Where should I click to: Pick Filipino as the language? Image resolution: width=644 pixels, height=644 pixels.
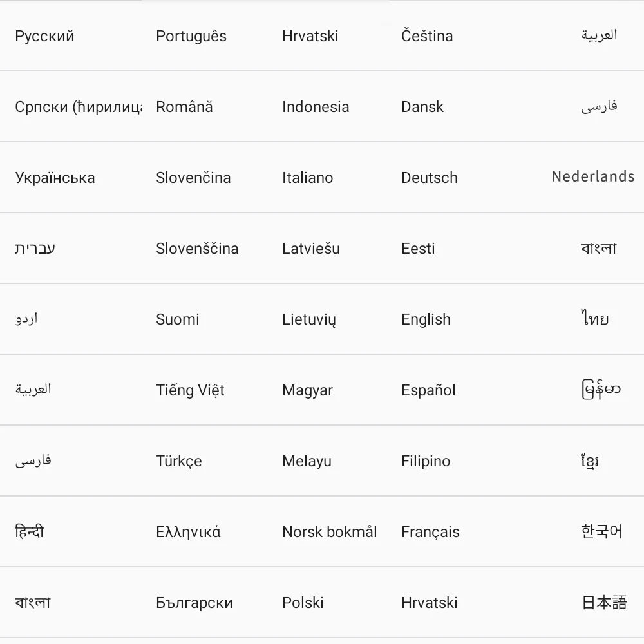tap(426, 461)
